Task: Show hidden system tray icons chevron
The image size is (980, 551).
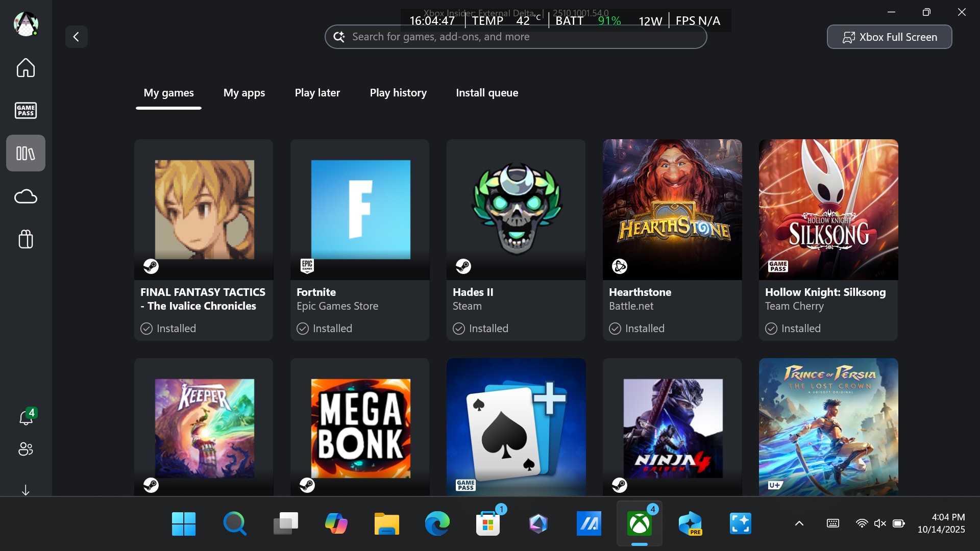Action: coord(799,523)
